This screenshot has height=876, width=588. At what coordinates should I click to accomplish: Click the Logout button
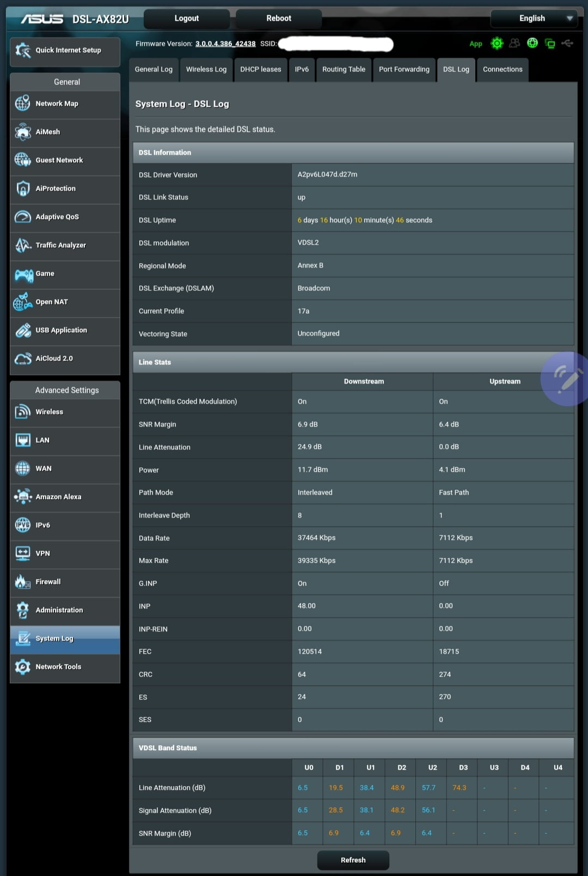[x=186, y=19]
